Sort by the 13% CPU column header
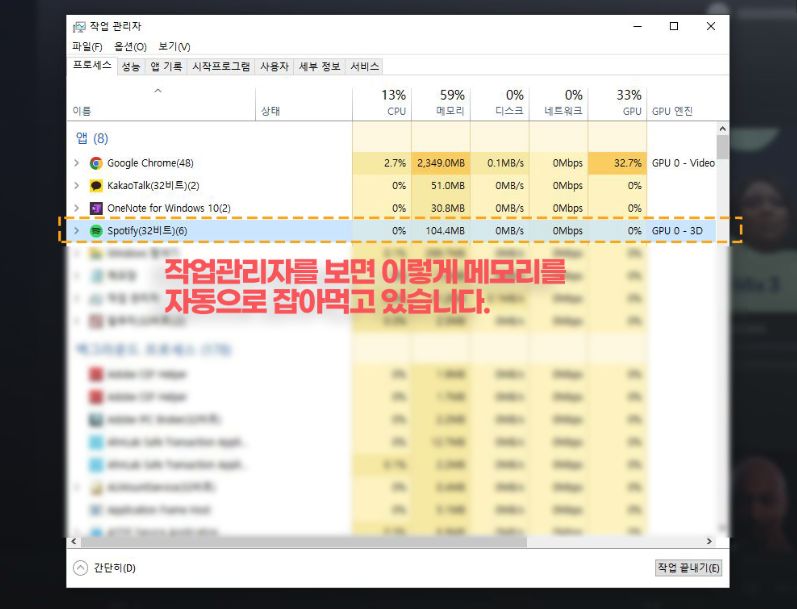This screenshot has width=797, height=609. (x=382, y=104)
